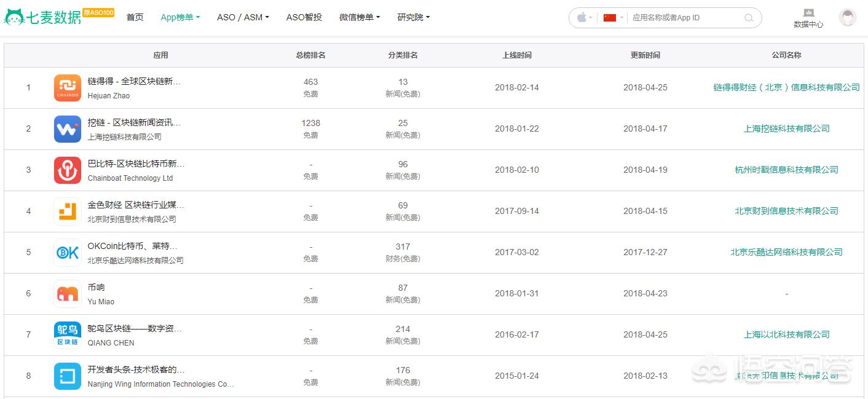Image resolution: width=868 pixels, height=399 pixels.
Task: Select category rank 317
Action: click(x=403, y=247)
